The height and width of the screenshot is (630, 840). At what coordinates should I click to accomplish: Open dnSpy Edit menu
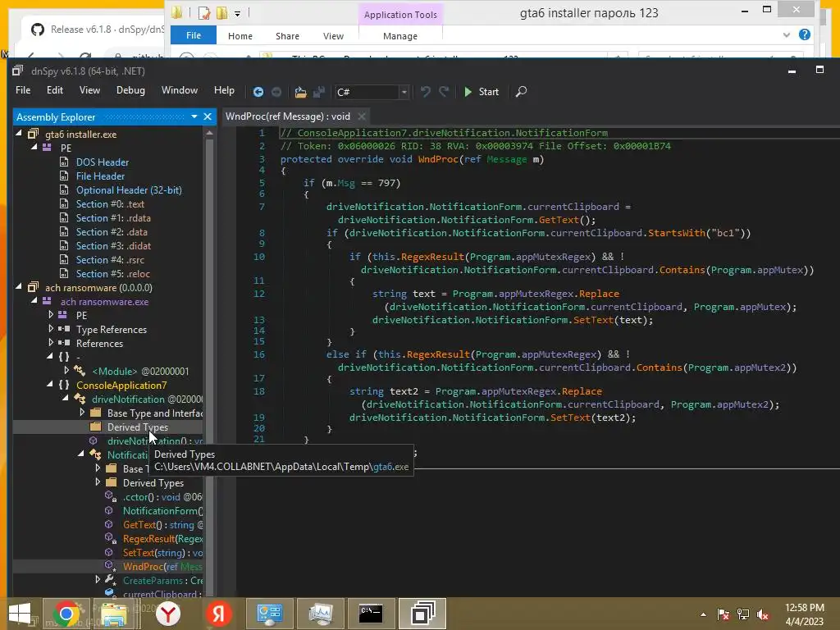tap(55, 90)
